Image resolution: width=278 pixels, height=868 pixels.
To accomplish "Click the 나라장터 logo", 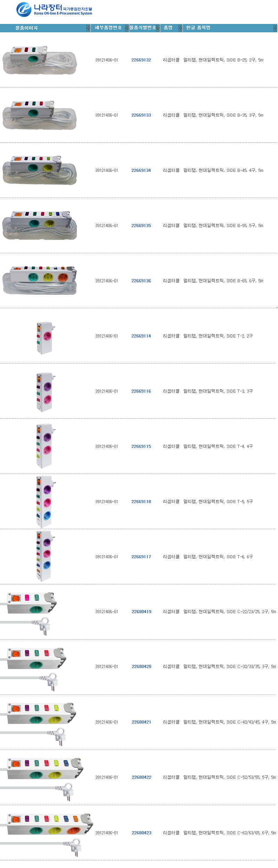I will (x=54, y=9).
